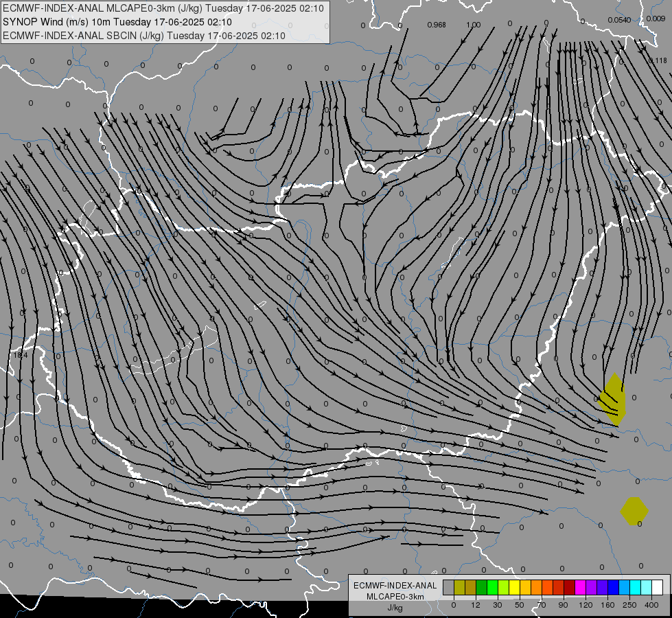672x618 pixels.
Task: Click the cyan legend swatch
Action: point(635,587)
